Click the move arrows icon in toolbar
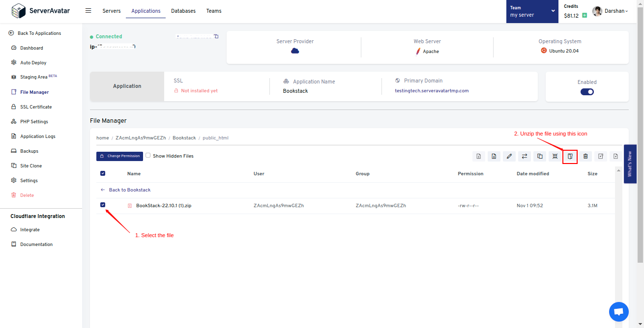The height and width of the screenshot is (328, 644). click(x=524, y=156)
